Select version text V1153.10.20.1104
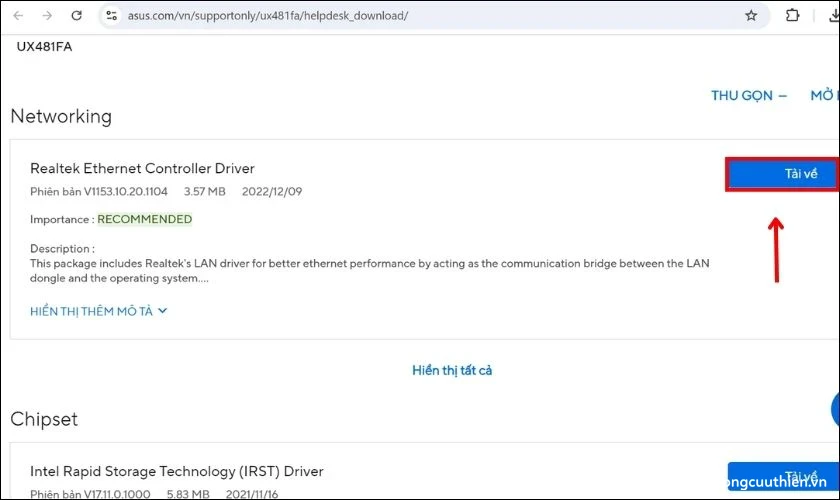The height and width of the screenshot is (500, 840). point(125,191)
